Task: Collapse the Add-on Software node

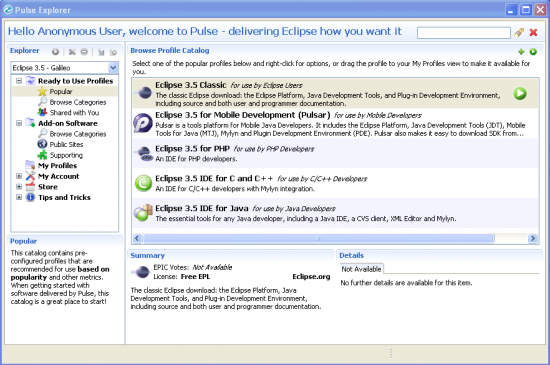Action: pos(19,123)
